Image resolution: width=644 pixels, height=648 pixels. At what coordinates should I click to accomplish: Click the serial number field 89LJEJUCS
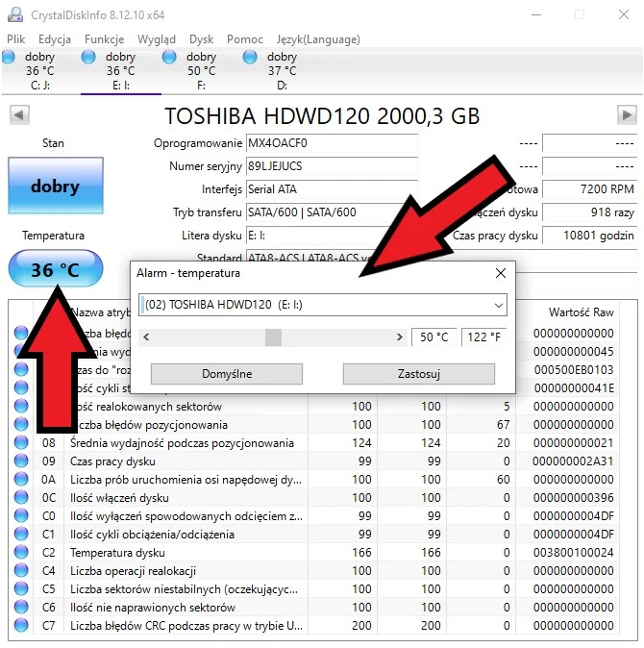coord(333,166)
